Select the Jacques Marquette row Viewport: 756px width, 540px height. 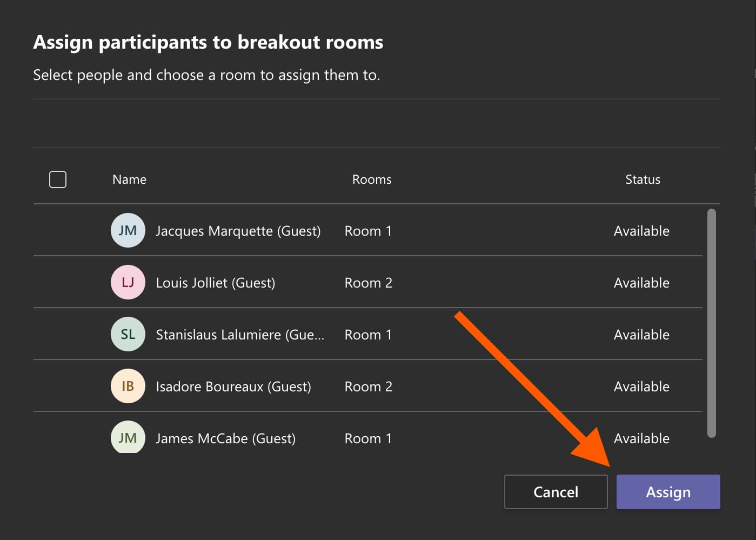tap(238, 230)
